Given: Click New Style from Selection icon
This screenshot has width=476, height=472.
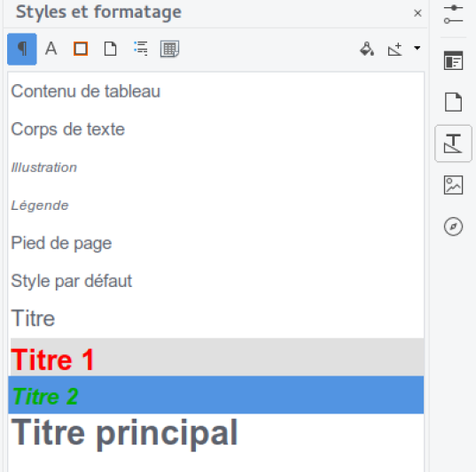Looking at the screenshot, I should point(395,49).
